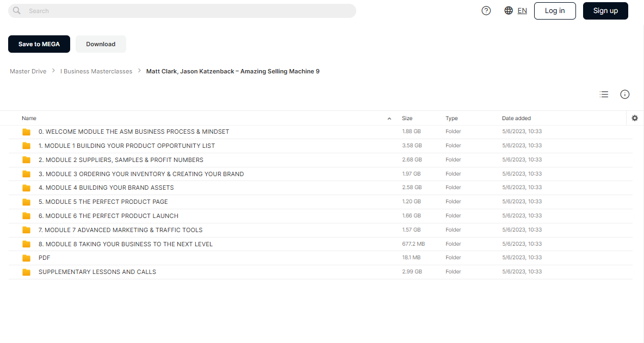Click folder icon for Module 4 row
Screen dimensions: 644x343
click(x=26, y=188)
